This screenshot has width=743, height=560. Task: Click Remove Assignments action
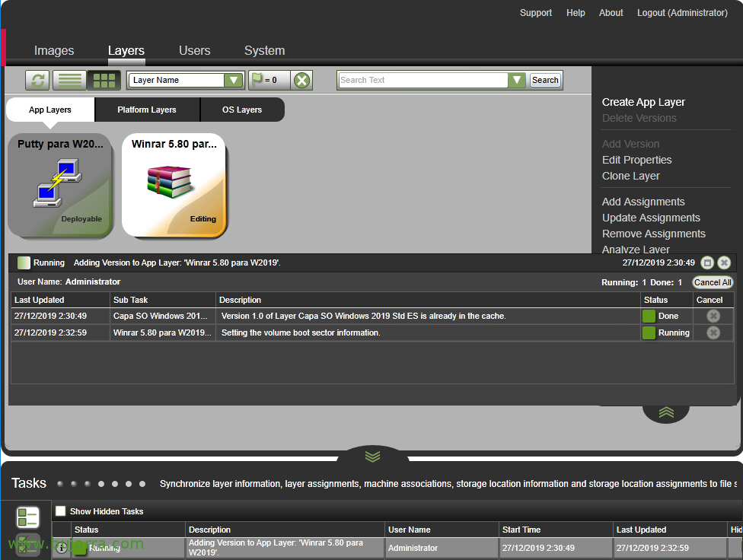point(654,234)
